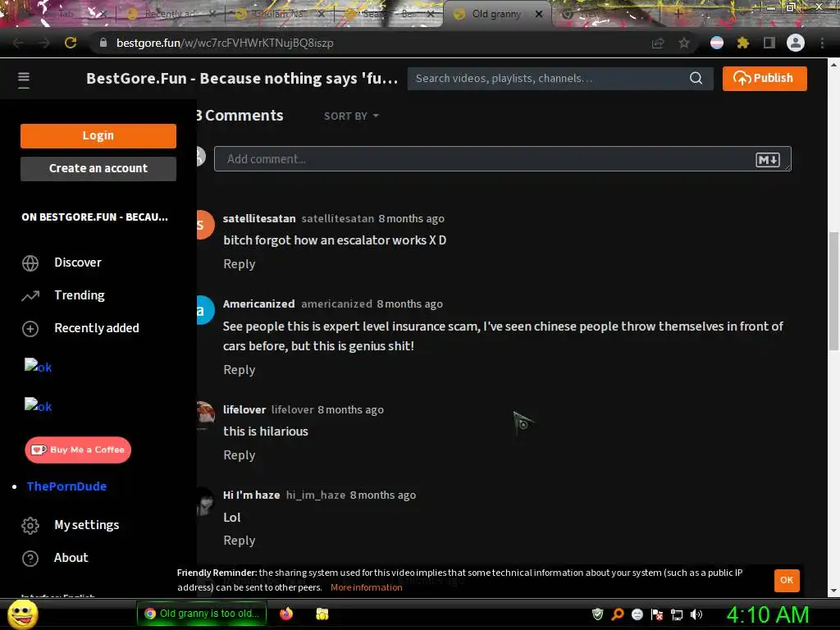This screenshot has height=630, width=840.
Task: Click the bestgore.fun address bar URL
Action: pos(225,43)
